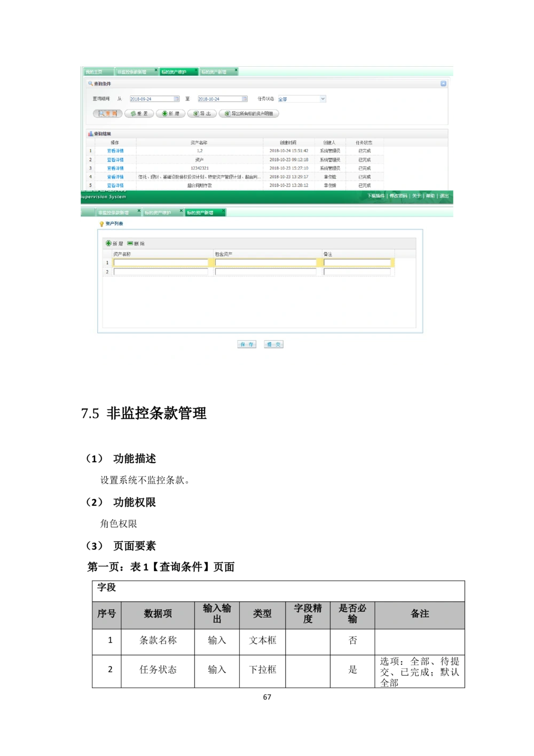
Task: Click the 导出所有标的资产明细 export icon
Action: pyautogui.click(x=227, y=113)
